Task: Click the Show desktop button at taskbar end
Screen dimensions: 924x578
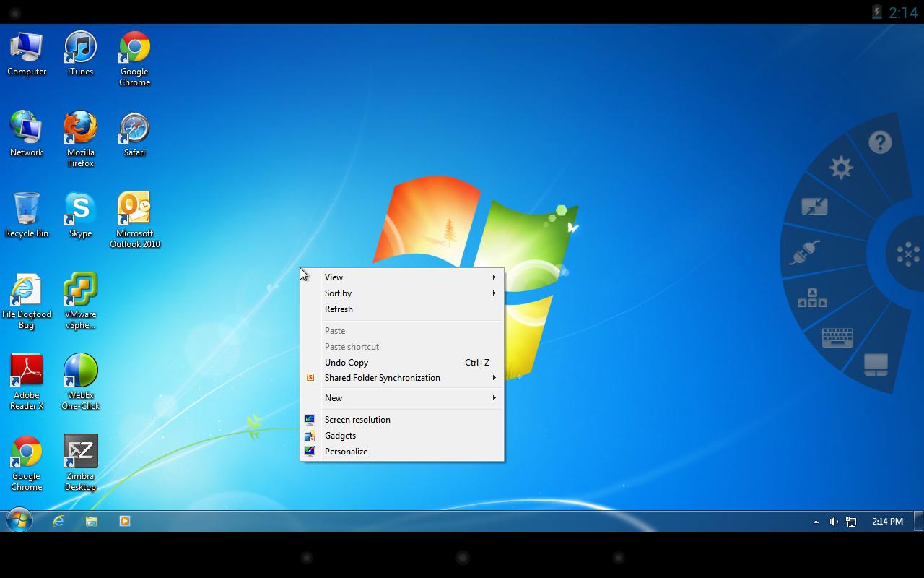Action: point(919,521)
